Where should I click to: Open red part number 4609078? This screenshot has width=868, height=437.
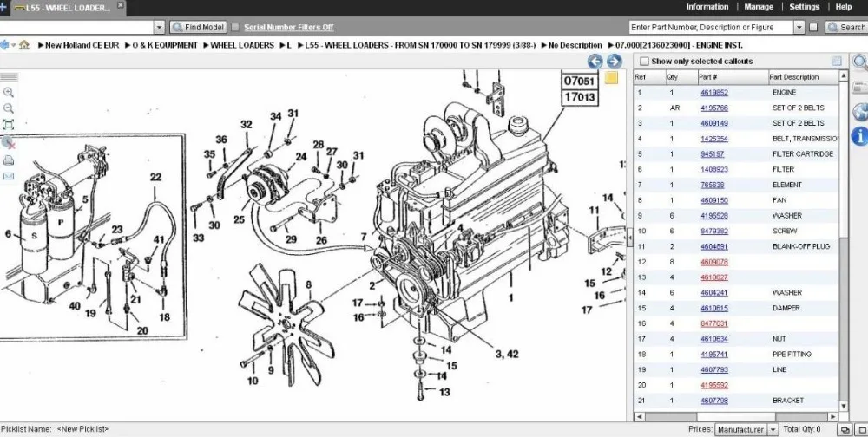coord(714,262)
